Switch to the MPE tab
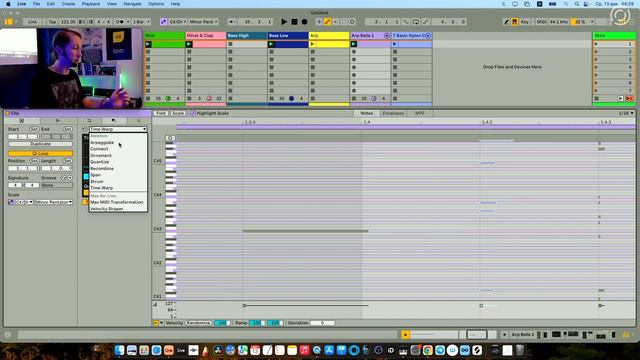 pos(420,113)
